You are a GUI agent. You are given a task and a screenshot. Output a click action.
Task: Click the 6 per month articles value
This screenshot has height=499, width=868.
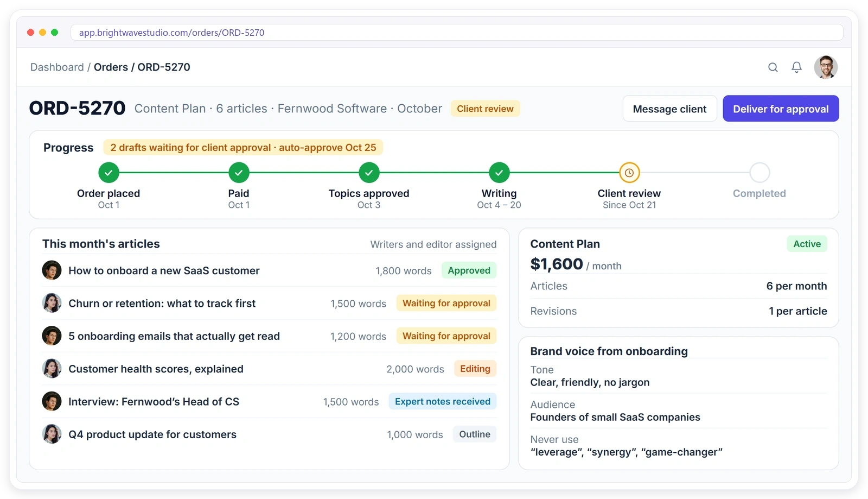[796, 286]
